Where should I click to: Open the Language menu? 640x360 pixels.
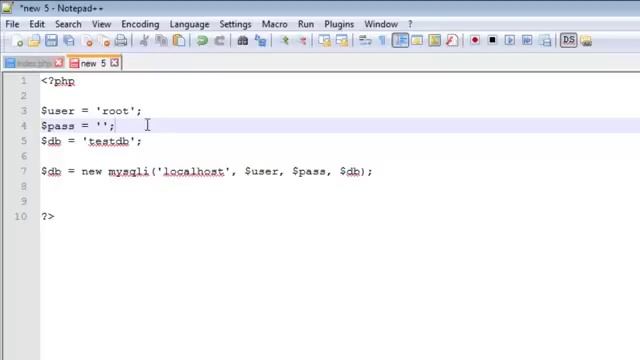tap(189, 24)
